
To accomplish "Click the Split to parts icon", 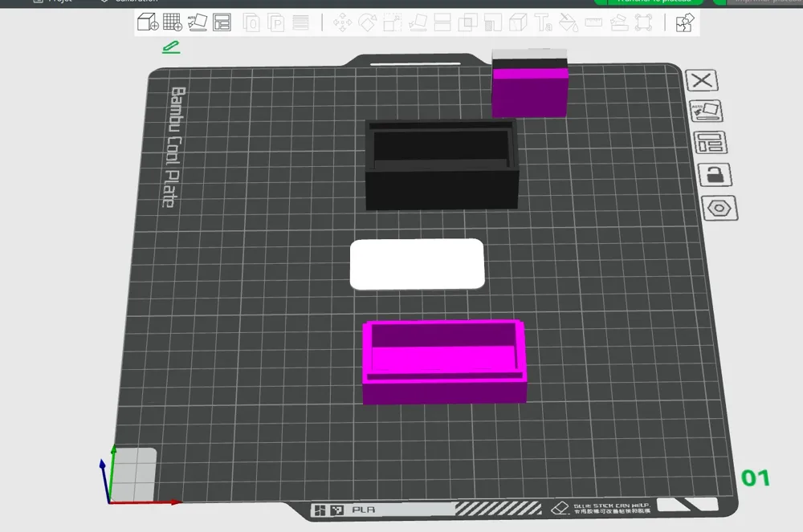I will click(x=275, y=23).
